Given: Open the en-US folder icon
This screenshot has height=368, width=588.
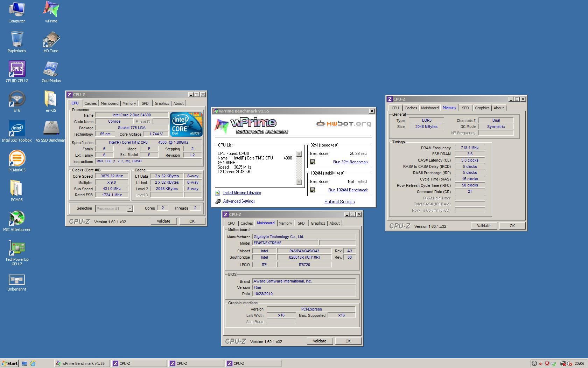Looking at the screenshot, I should (51, 102).
